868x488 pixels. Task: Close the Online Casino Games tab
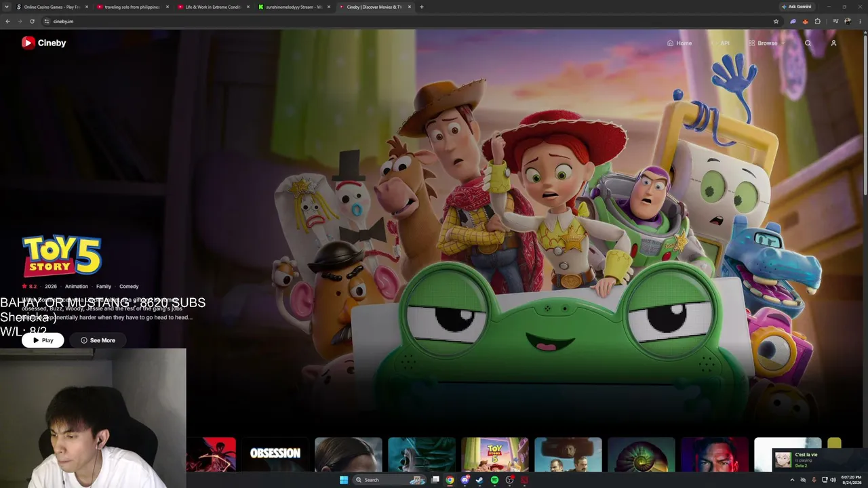[x=87, y=7]
